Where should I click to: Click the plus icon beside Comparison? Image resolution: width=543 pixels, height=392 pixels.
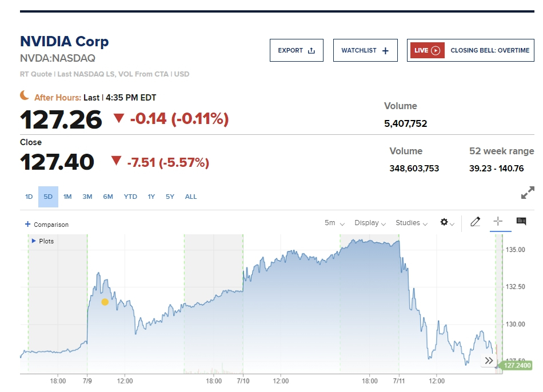point(27,225)
